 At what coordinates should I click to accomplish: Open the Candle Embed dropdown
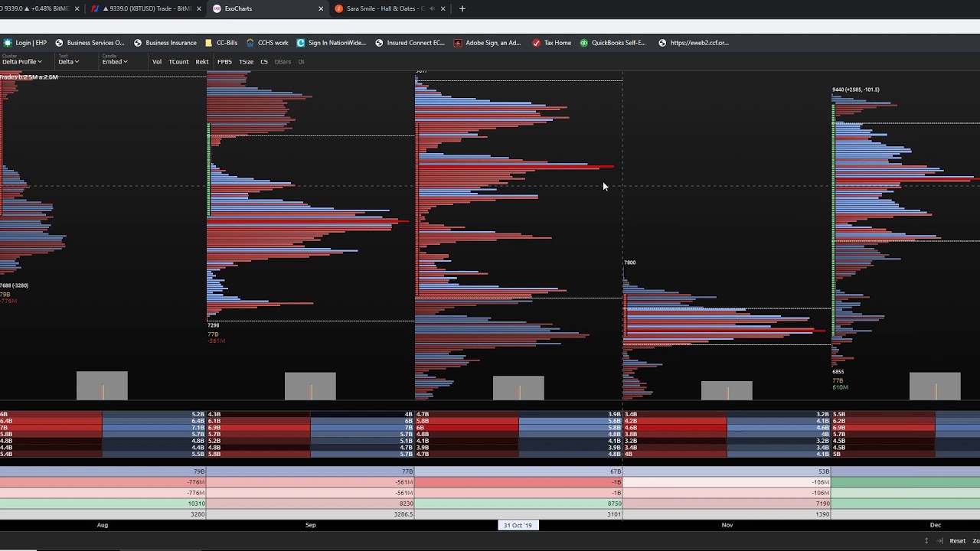click(115, 61)
